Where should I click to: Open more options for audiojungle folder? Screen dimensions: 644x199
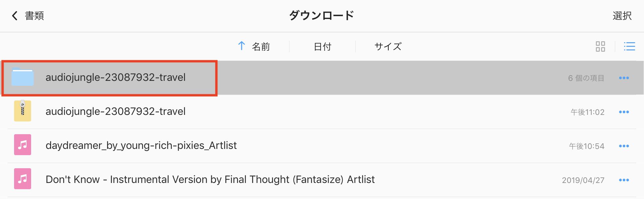pyautogui.click(x=624, y=78)
